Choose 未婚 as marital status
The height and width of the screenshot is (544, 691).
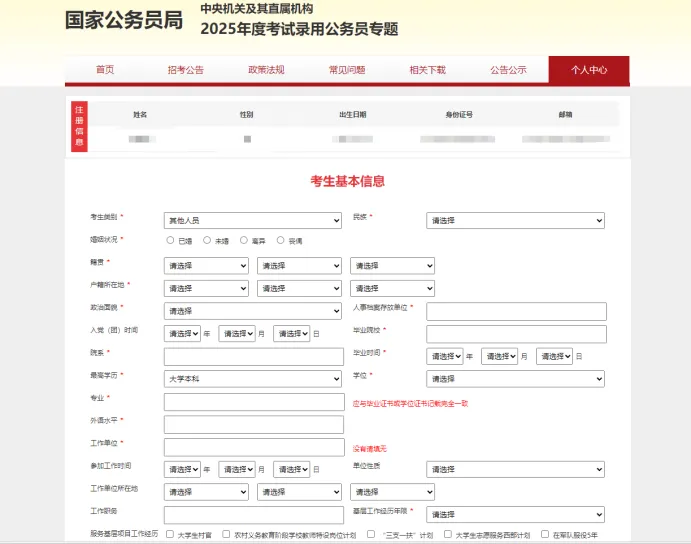point(207,241)
